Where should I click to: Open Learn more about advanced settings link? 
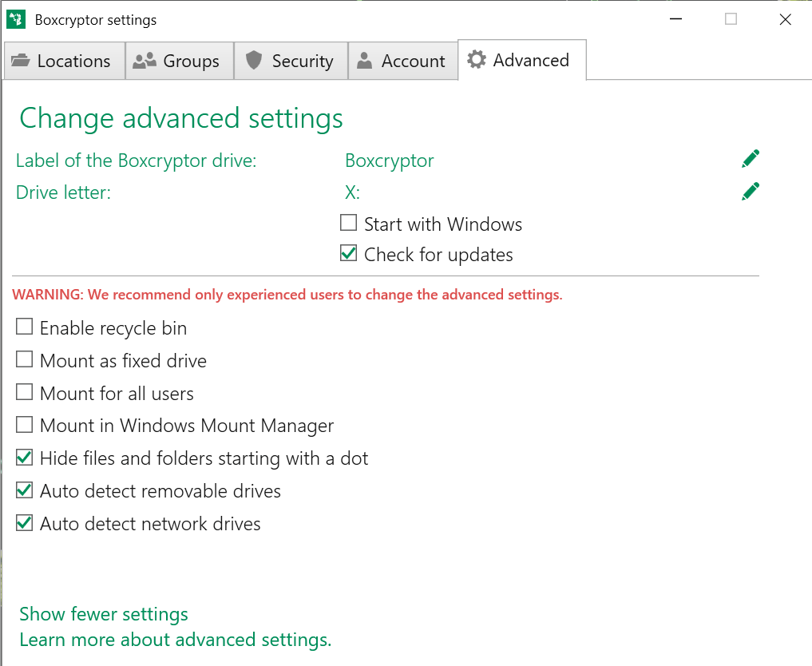tap(175, 640)
